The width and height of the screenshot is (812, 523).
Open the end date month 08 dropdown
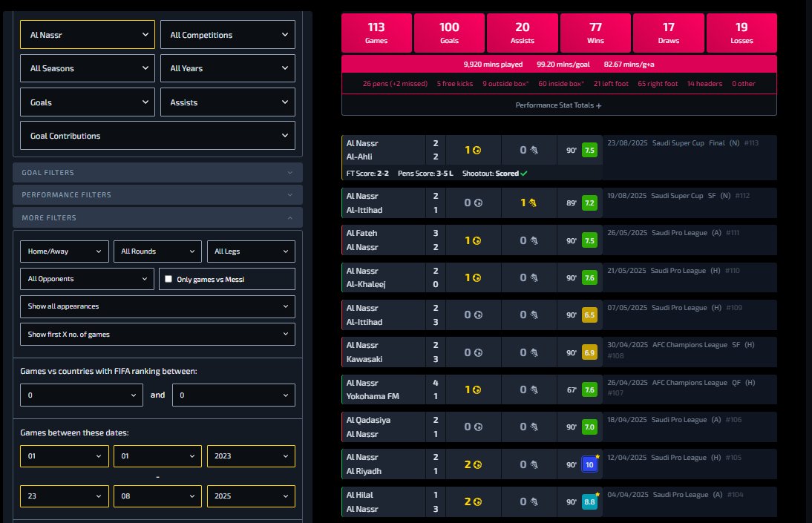click(157, 496)
